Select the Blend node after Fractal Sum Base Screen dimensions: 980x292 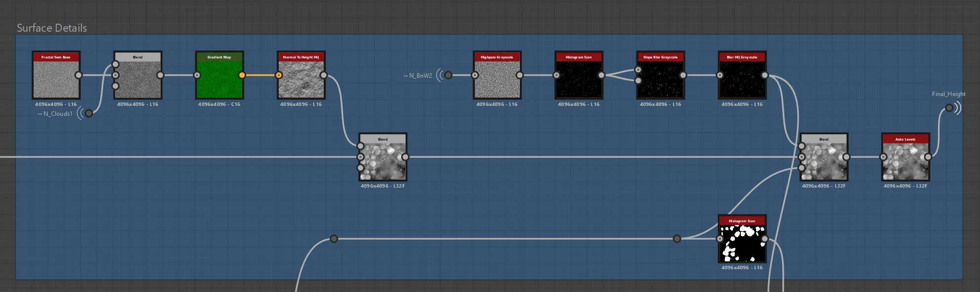[x=138, y=75]
